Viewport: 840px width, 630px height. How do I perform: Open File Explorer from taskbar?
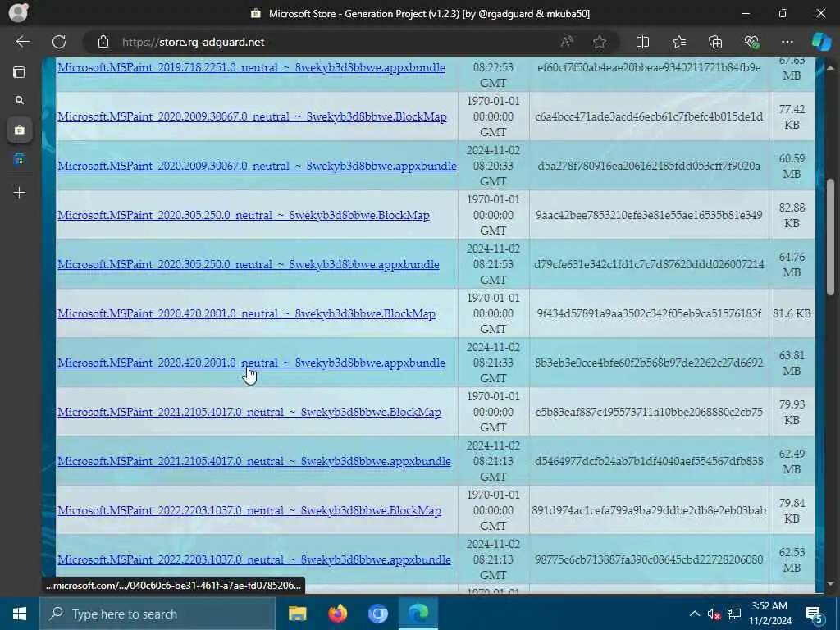tap(297, 614)
